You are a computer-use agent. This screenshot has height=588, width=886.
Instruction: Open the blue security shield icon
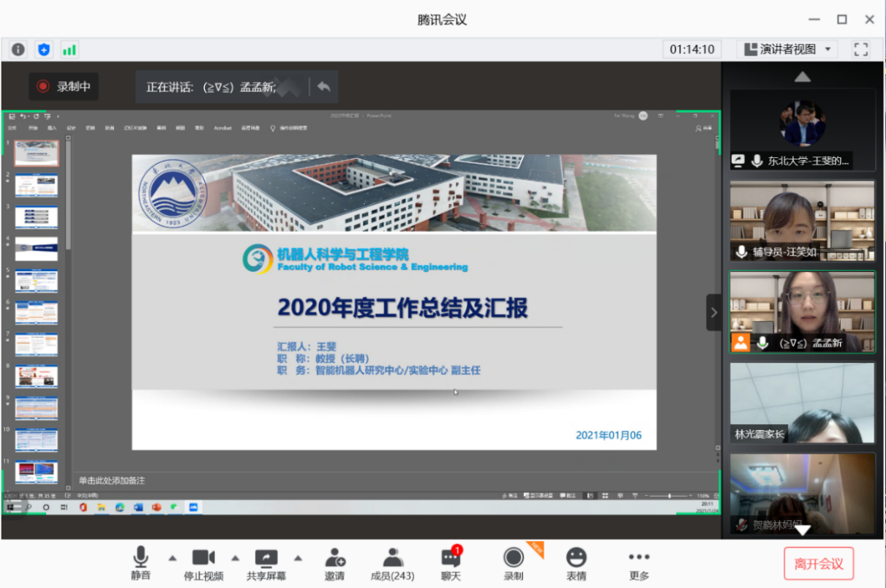(x=44, y=50)
